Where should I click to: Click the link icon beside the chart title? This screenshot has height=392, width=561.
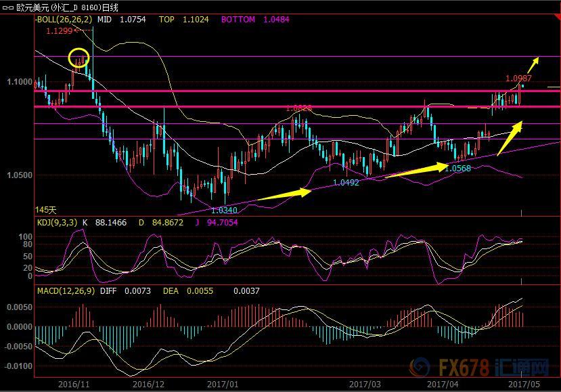[8, 7]
